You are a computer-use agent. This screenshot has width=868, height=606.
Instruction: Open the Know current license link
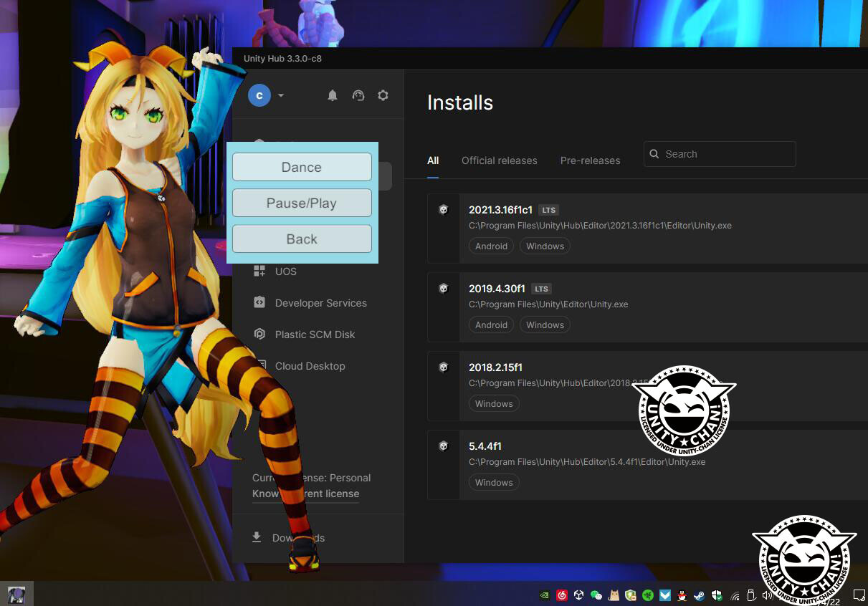(x=305, y=494)
